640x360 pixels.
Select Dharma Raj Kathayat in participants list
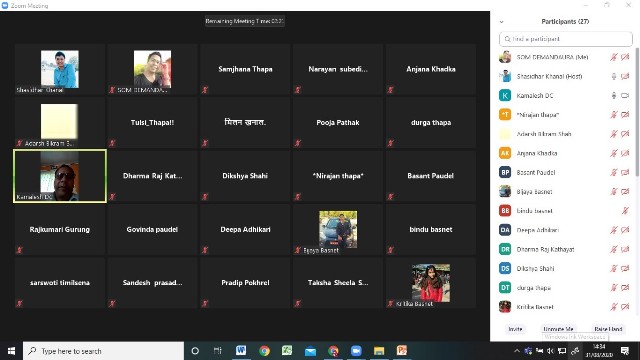pos(565,249)
